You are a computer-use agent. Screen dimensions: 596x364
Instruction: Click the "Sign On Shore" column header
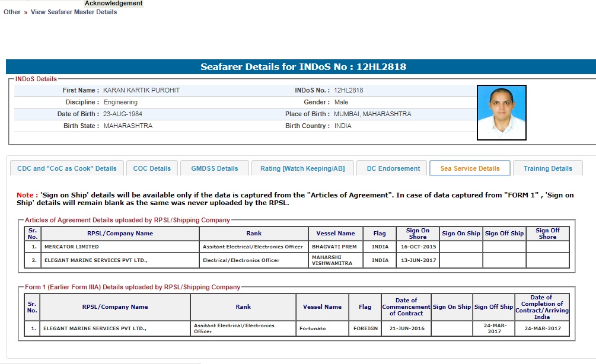417,234
